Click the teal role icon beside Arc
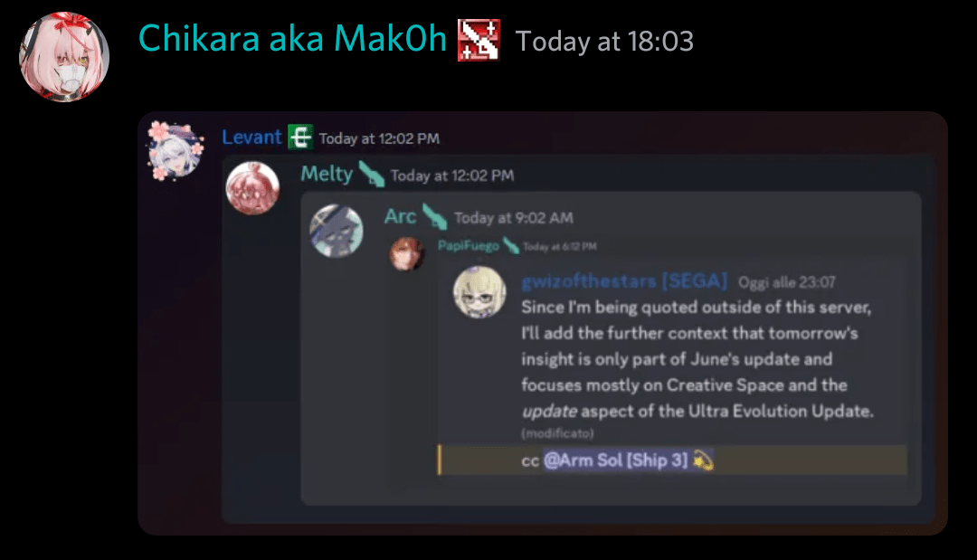The height and width of the screenshot is (560, 977). (x=435, y=217)
